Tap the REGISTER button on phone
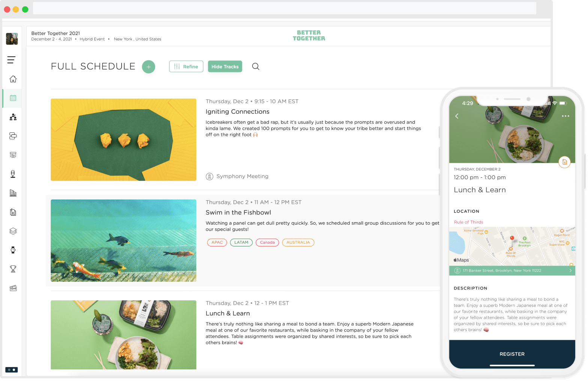 point(512,354)
